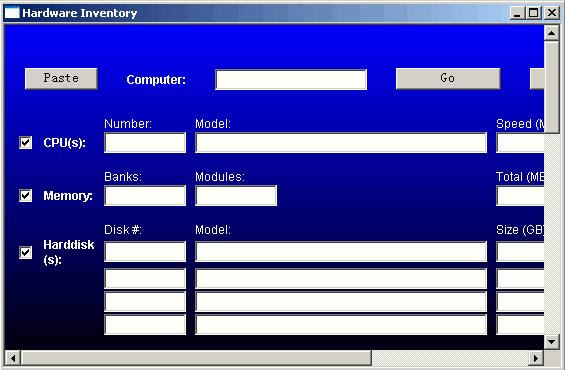Click the third Harddisk Model field

(341, 302)
